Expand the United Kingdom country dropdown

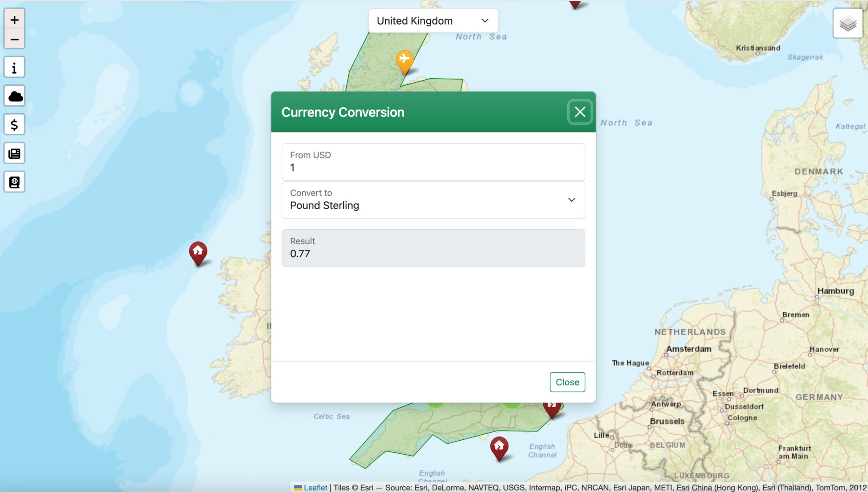(x=433, y=21)
